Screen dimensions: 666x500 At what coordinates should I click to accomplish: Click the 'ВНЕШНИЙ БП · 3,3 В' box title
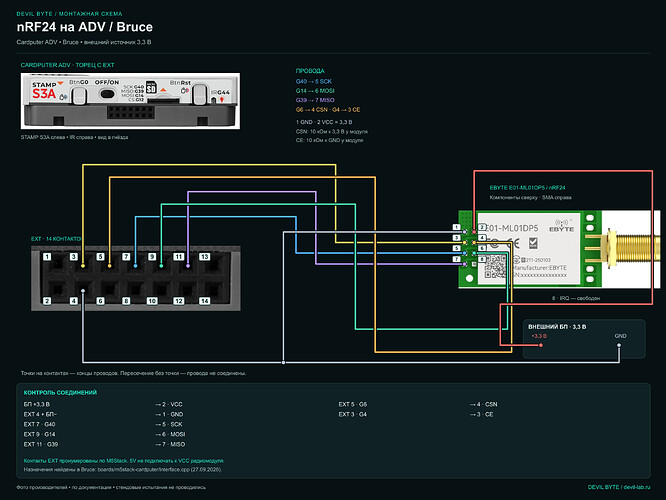click(557, 327)
